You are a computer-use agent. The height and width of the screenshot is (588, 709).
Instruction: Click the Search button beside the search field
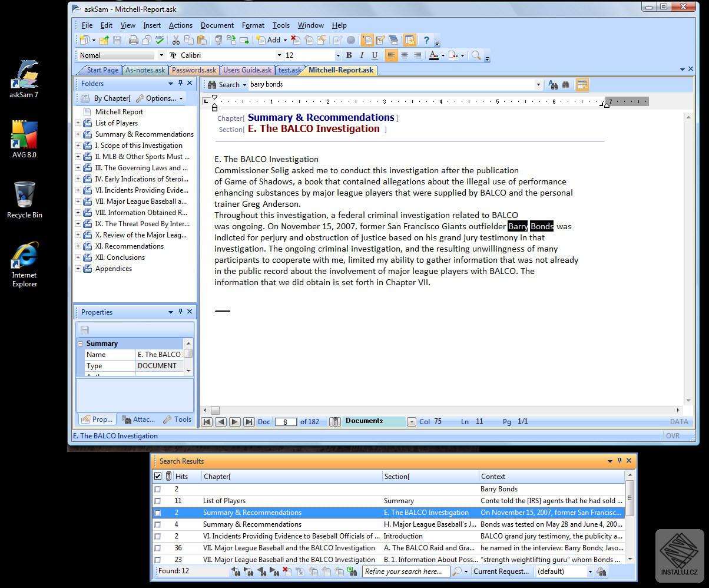[x=227, y=85]
